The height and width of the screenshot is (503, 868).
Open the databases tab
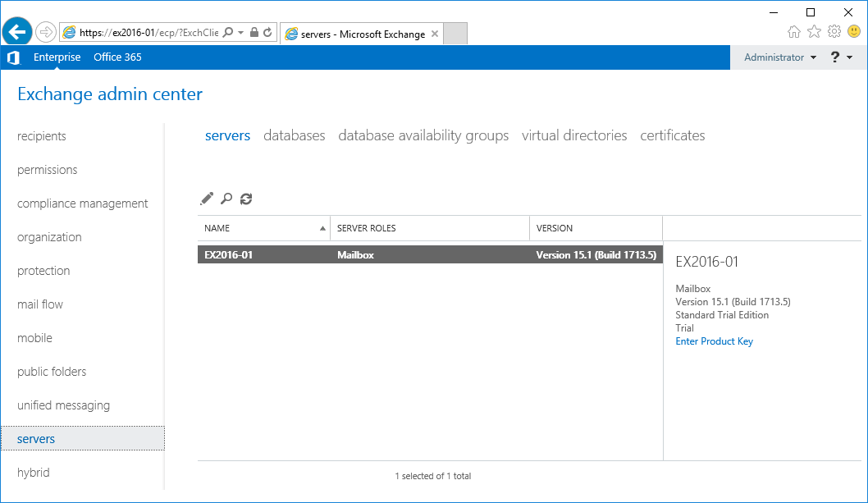point(294,135)
